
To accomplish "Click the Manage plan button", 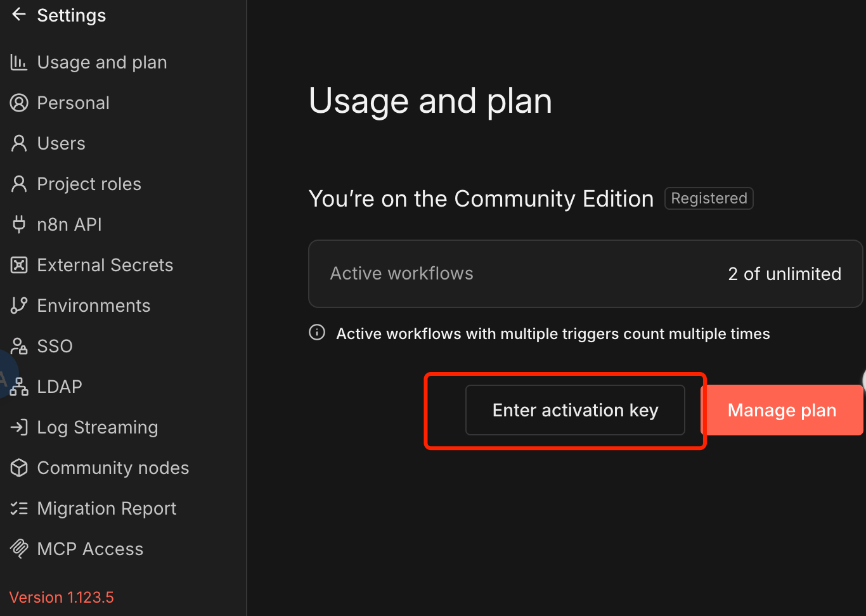I will pos(782,410).
